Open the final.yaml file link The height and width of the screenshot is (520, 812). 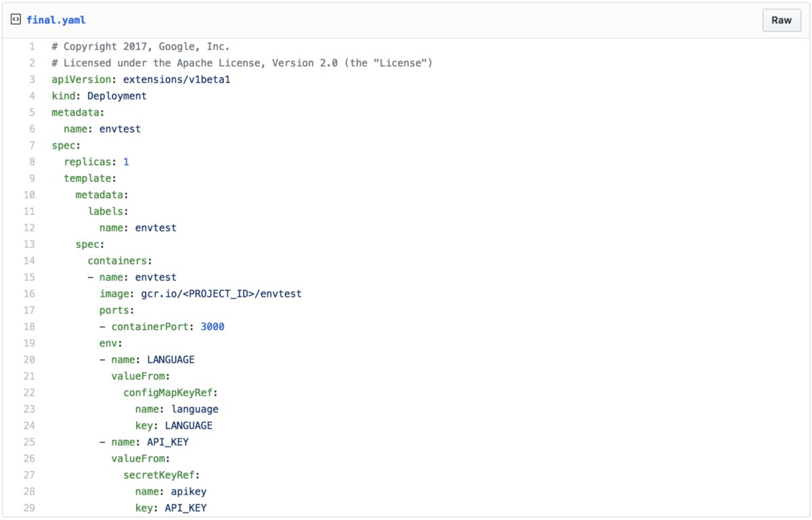56,20
